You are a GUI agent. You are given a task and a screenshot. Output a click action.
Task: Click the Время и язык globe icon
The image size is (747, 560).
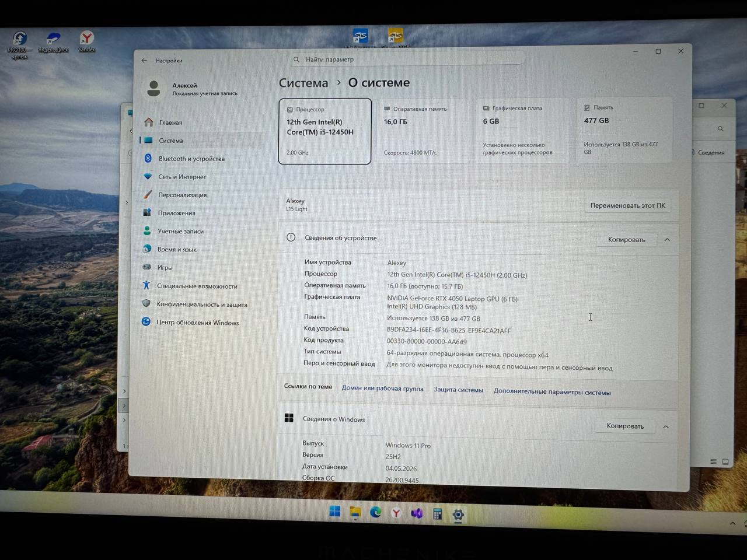[x=147, y=249]
